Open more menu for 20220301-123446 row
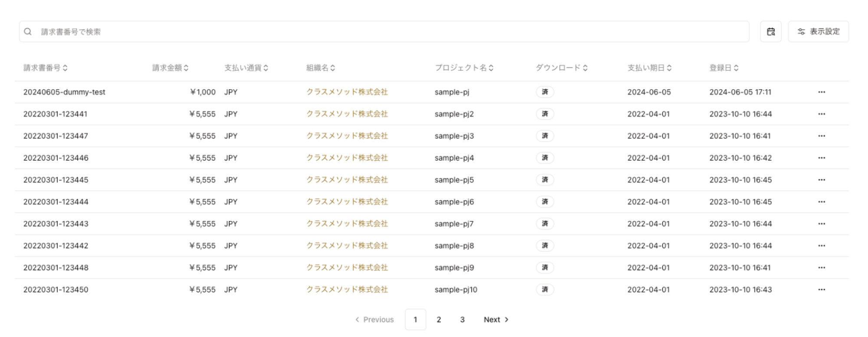The width and height of the screenshot is (868, 337). click(x=822, y=158)
